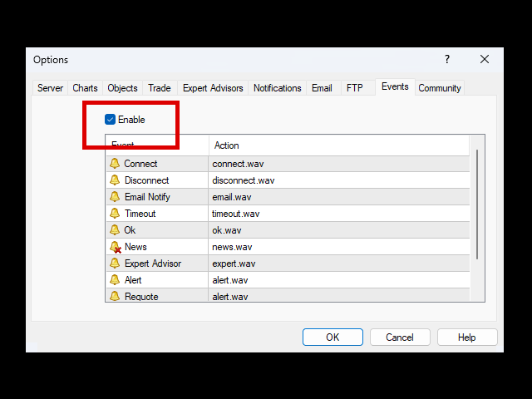Select the expert.wav action cell

point(339,264)
